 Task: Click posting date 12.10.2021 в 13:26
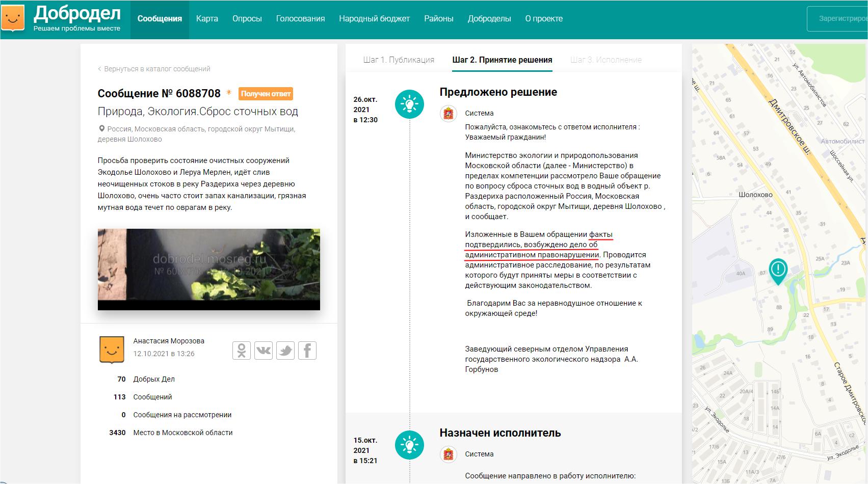pyautogui.click(x=164, y=354)
